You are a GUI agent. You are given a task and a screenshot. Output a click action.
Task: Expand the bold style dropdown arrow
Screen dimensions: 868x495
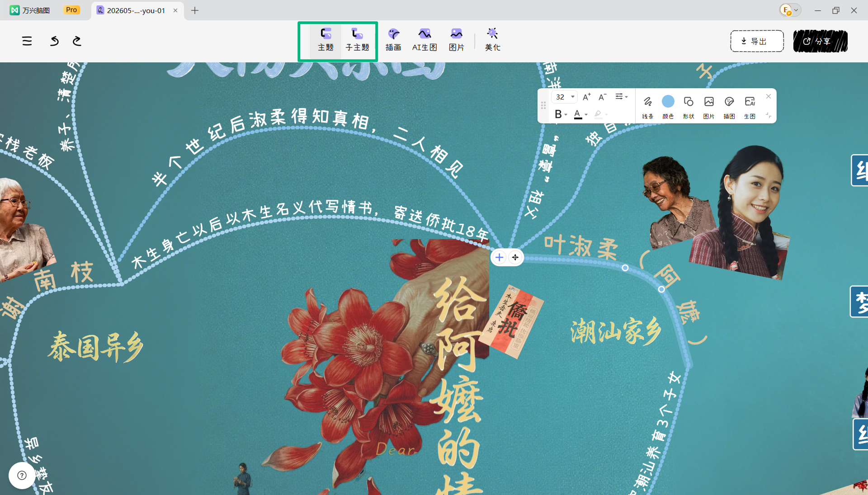coord(566,115)
